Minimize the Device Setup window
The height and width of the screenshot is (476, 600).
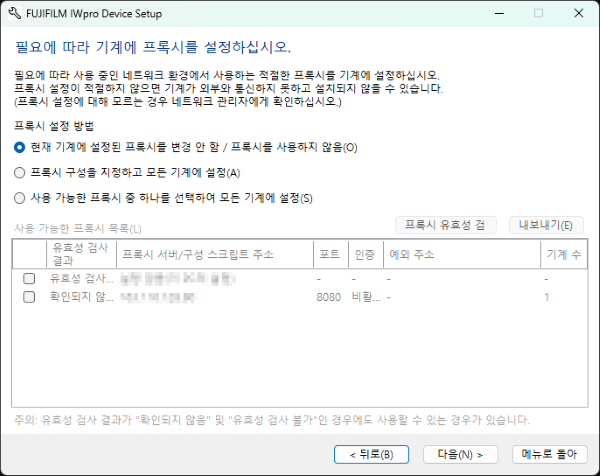[x=499, y=13]
